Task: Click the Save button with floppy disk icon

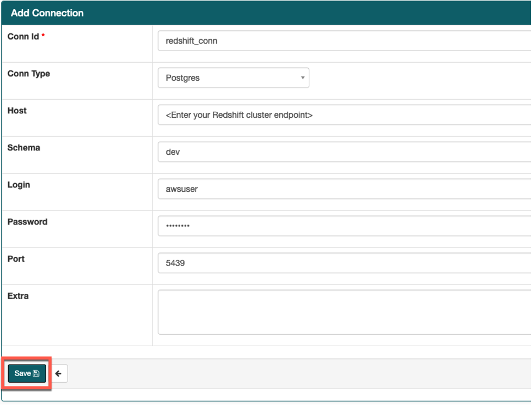Action: [x=27, y=373]
